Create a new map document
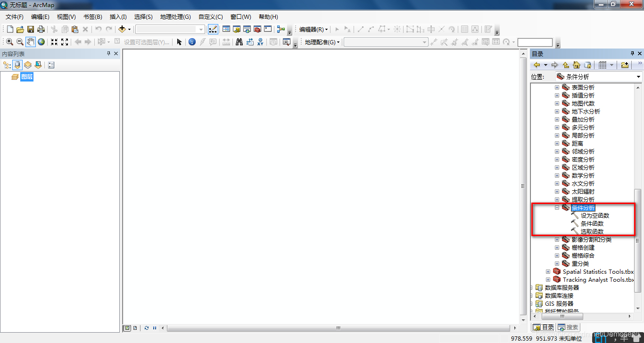Viewport: 644px width, 343px height. click(10, 29)
